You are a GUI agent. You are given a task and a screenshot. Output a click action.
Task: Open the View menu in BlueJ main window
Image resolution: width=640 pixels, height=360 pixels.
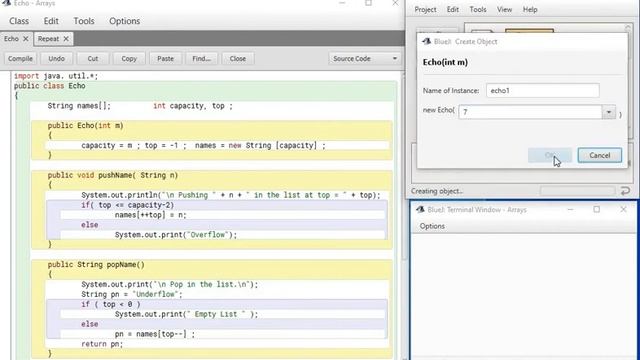click(x=504, y=9)
